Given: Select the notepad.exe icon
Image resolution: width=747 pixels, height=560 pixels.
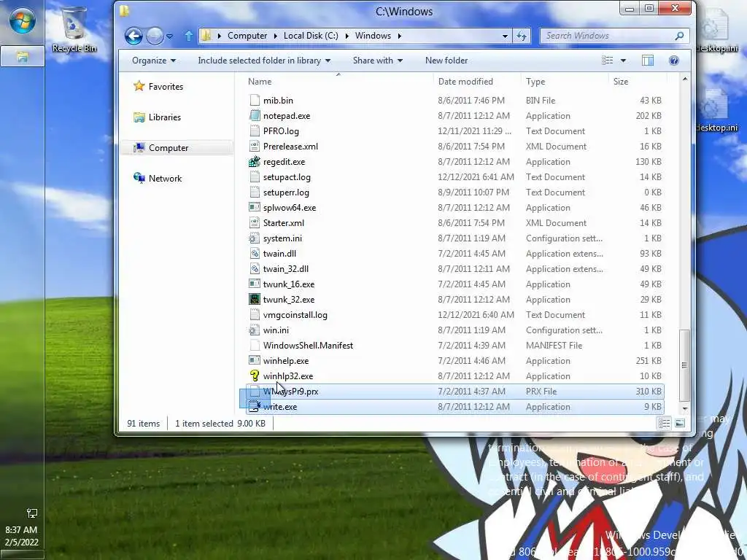Looking at the screenshot, I should 255,116.
